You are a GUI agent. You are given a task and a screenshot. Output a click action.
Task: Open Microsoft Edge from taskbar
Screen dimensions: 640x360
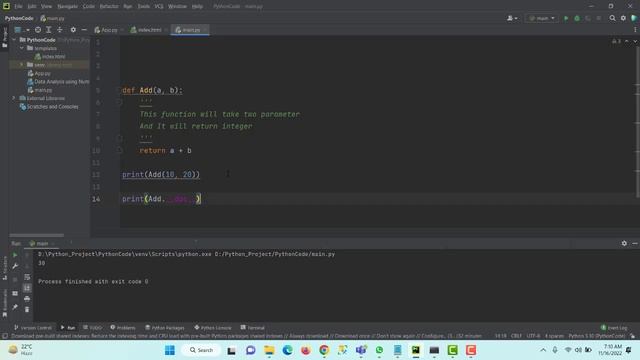[287, 350]
